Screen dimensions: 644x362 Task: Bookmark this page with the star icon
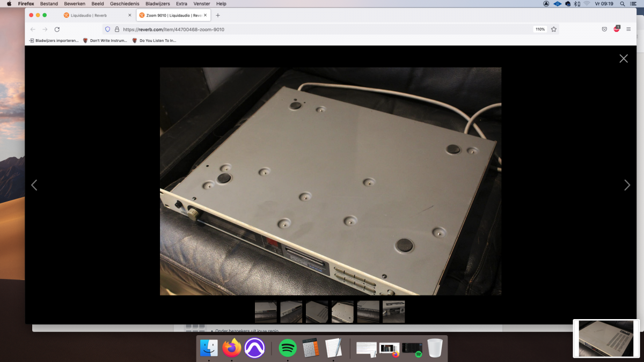point(554,29)
